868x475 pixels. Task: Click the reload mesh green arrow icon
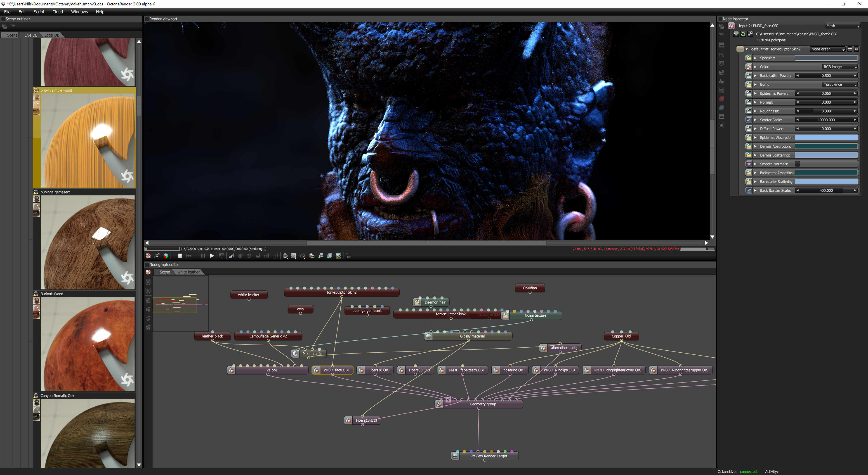point(743,34)
